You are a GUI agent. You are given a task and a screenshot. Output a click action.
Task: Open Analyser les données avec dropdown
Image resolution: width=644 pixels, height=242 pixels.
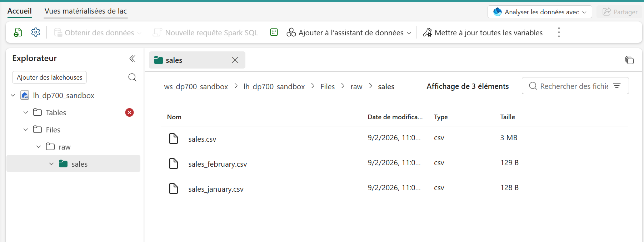point(540,12)
